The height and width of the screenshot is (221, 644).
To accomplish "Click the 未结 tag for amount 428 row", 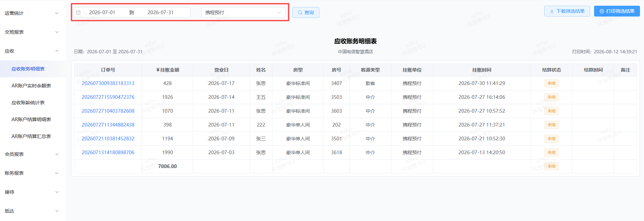I will (x=552, y=83).
